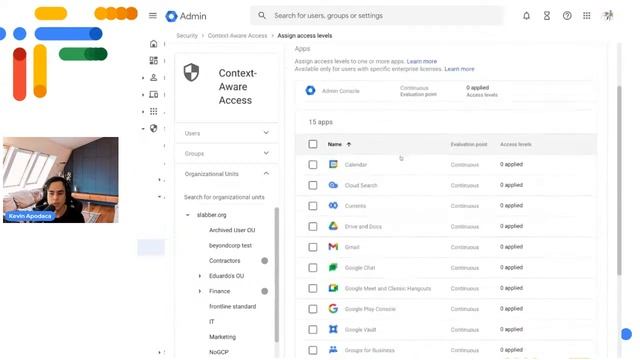Click the Currents app icon
This screenshot has height=360, width=640.
click(x=333, y=205)
